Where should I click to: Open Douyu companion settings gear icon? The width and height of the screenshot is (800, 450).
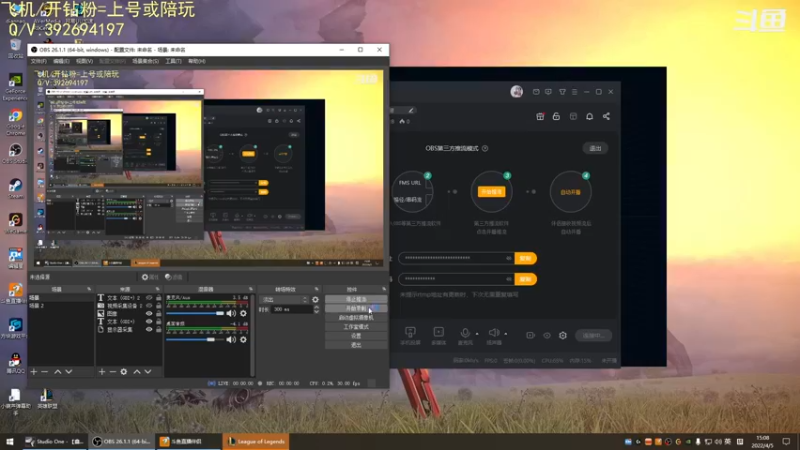(563, 335)
